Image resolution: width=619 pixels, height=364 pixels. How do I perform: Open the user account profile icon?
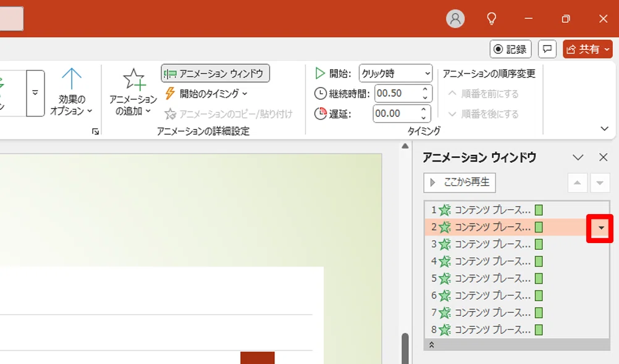pyautogui.click(x=455, y=19)
